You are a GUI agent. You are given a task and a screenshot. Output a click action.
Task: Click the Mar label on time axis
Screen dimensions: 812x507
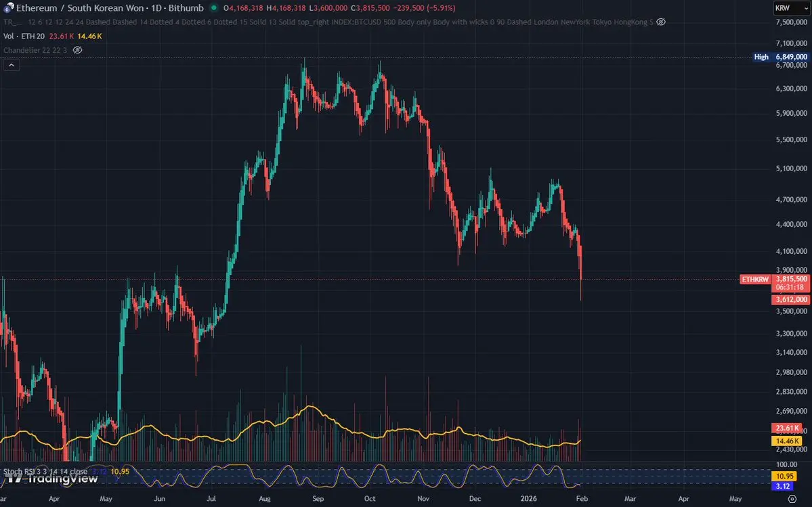tap(631, 500)
